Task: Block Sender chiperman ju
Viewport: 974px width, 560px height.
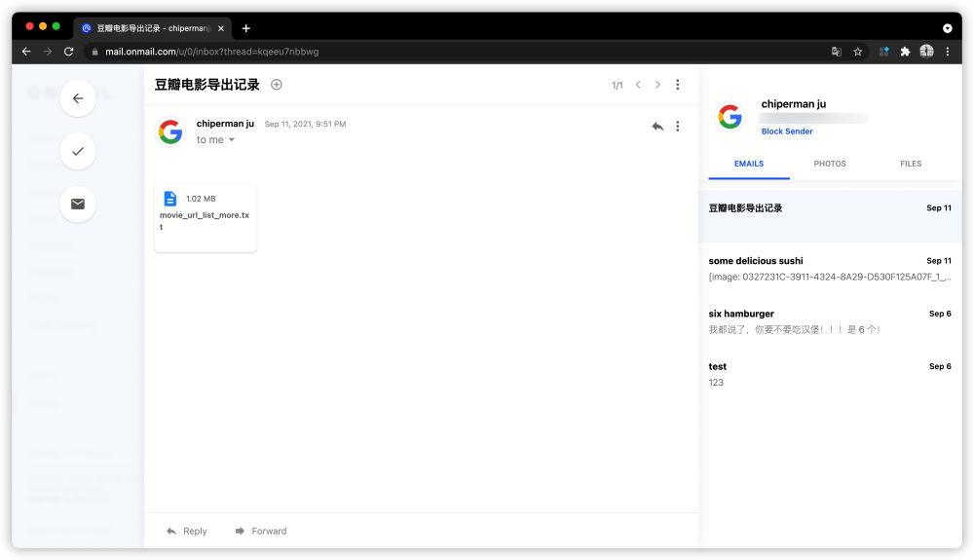Action: [787, 131]
